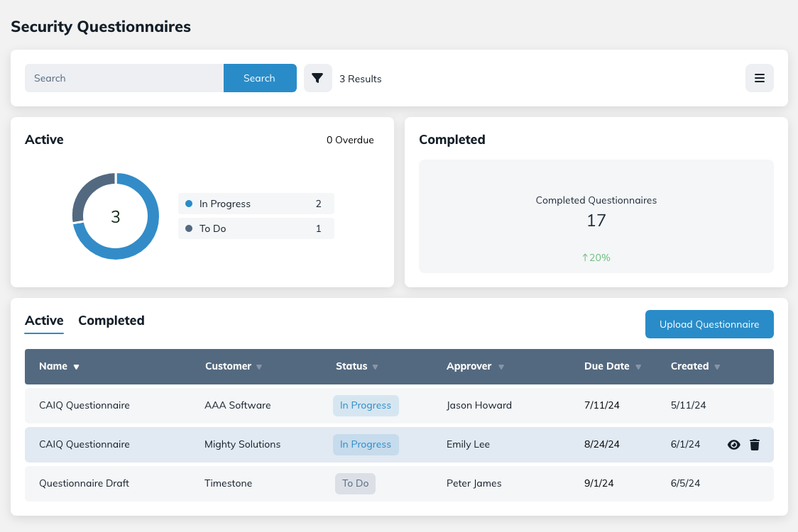Click the hamburger menu icon
The image size is (798, 532).
759,78
